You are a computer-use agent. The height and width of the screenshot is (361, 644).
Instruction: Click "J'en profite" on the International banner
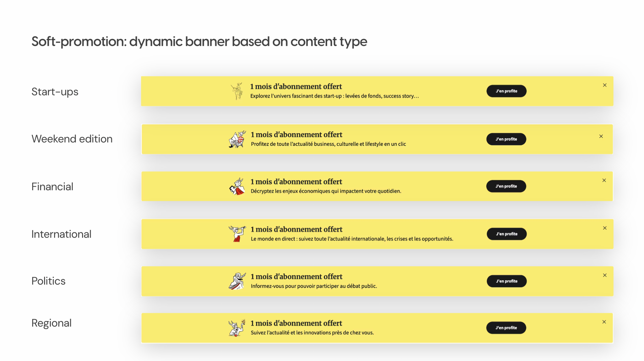pos(506,234)
